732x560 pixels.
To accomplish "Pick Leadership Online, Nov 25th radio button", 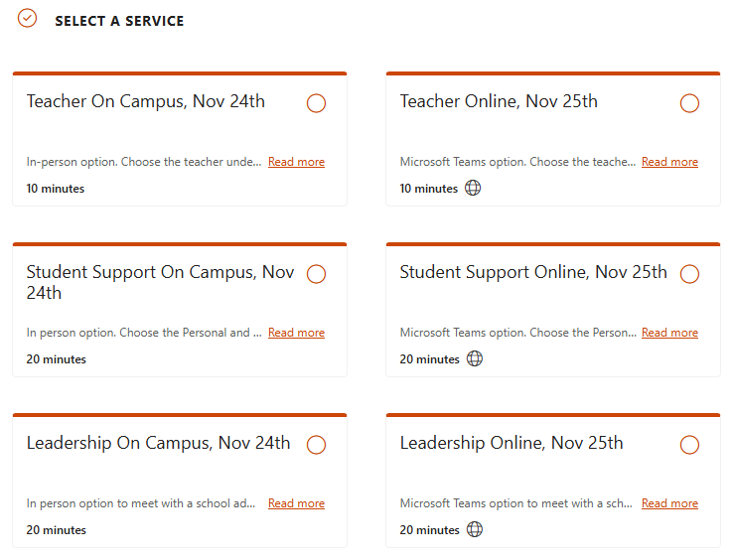I will click(689, 445).
